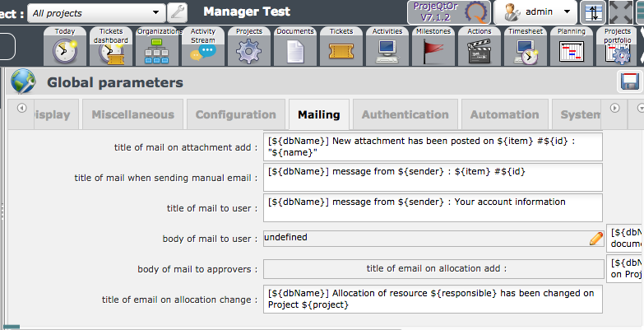
Task: Click the 'title of mail on attachment add' label
Action: coord(186,147)
